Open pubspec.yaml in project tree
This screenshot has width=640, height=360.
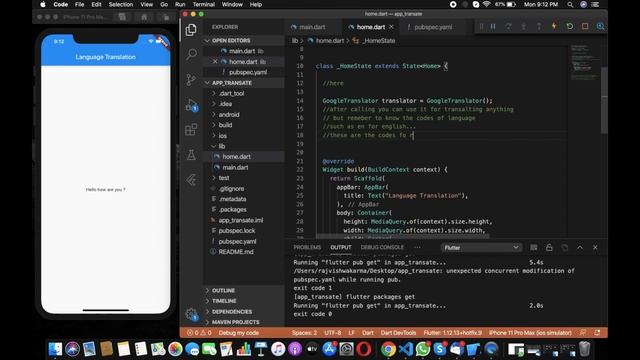pyautogui.click(x=237, y=241)
